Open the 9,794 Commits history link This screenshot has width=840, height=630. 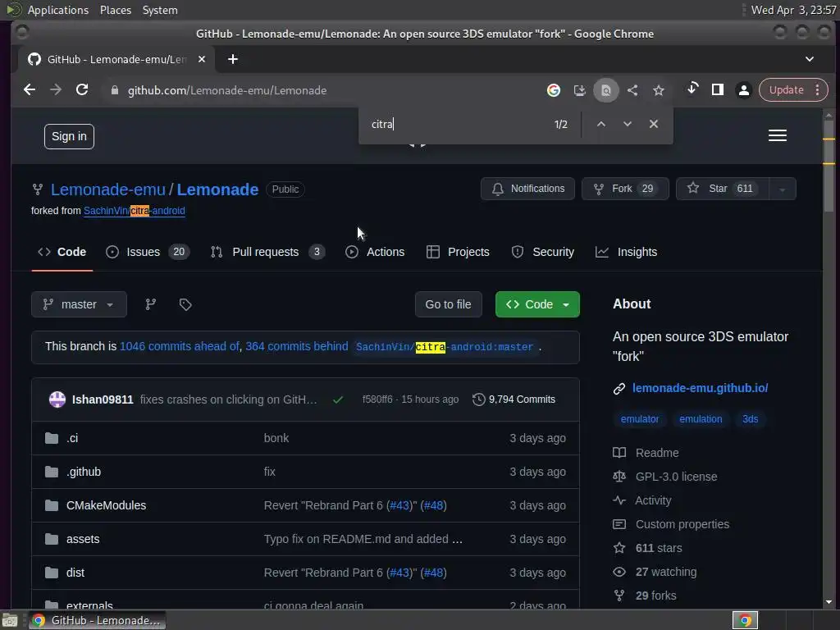pos(514,399)
